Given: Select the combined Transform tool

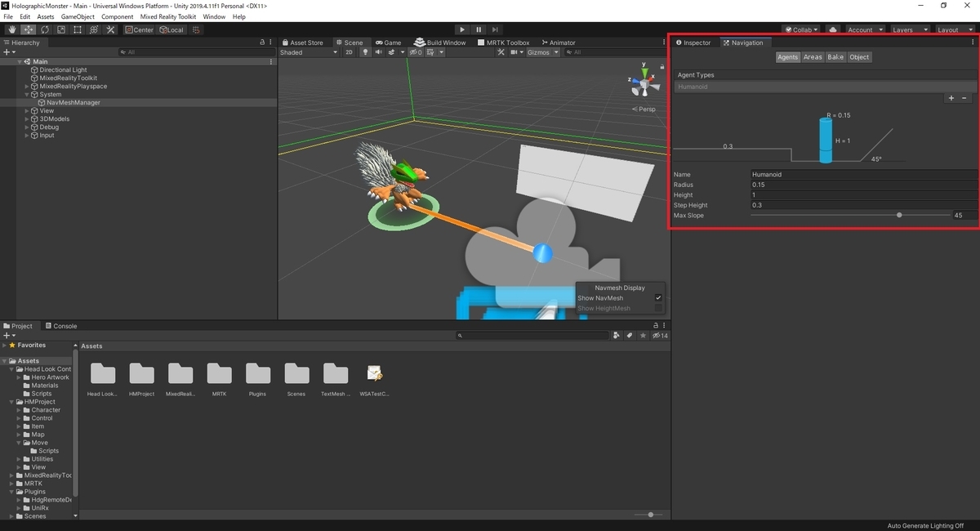Looking at the screenshot, I should coord(94,29).
